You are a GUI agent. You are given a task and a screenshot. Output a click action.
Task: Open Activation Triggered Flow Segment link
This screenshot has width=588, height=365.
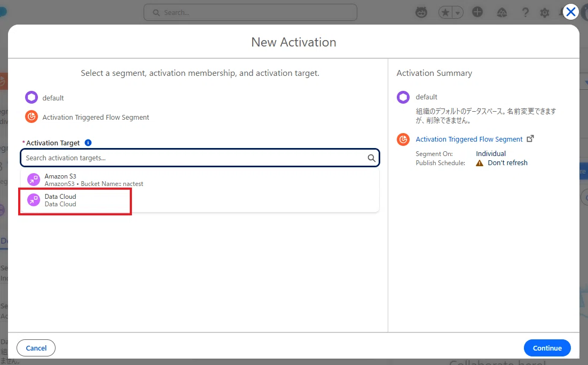(469, 139)
